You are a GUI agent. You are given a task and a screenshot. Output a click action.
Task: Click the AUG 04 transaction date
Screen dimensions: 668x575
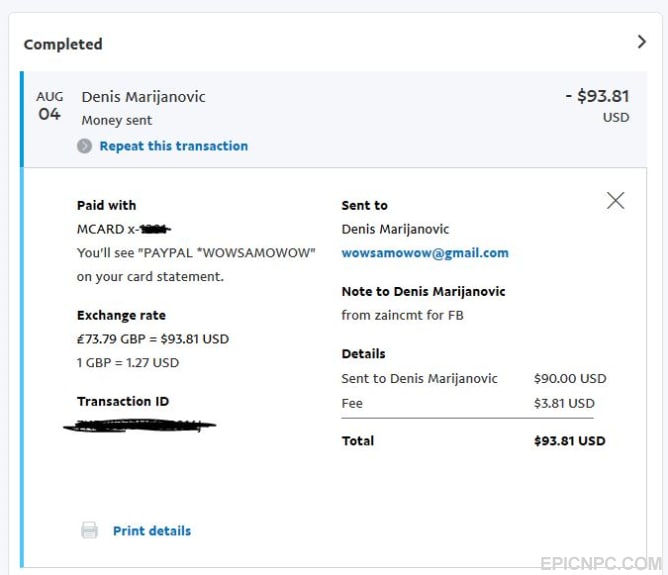point(49,106)
